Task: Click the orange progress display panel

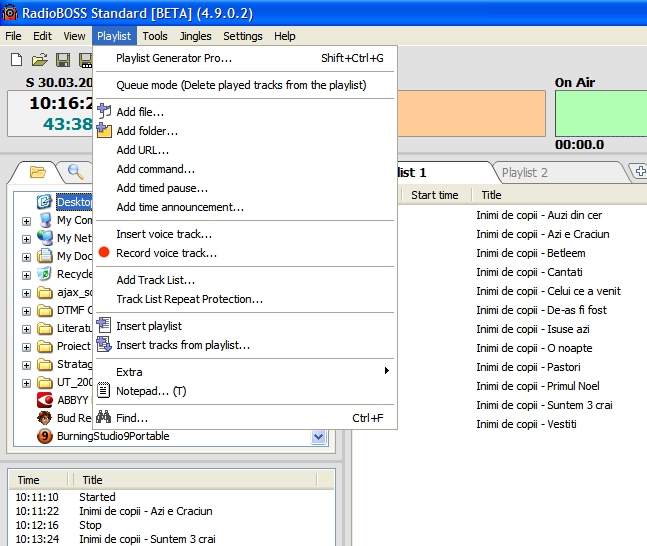Action: [x=471, y=113]
